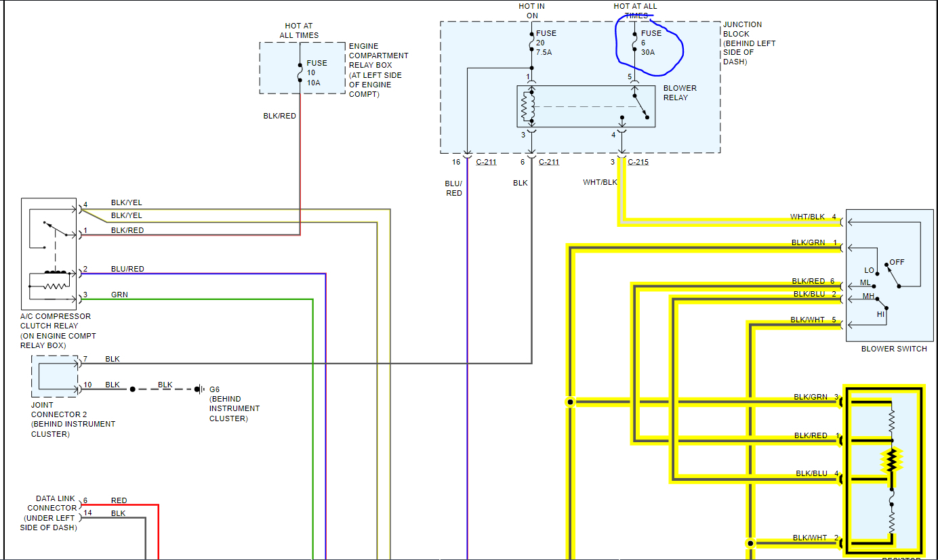Click the BLK/WHT label at resistor pin 2
Image resolution: width=938 pixels, height=560 pixels.
tap(811, 538)
